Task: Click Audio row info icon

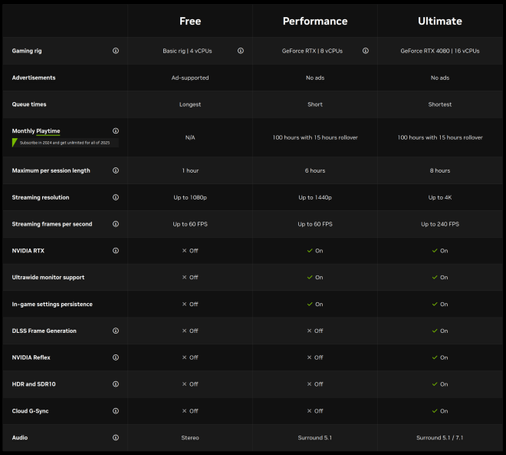Action: click(x=116, y=437)
